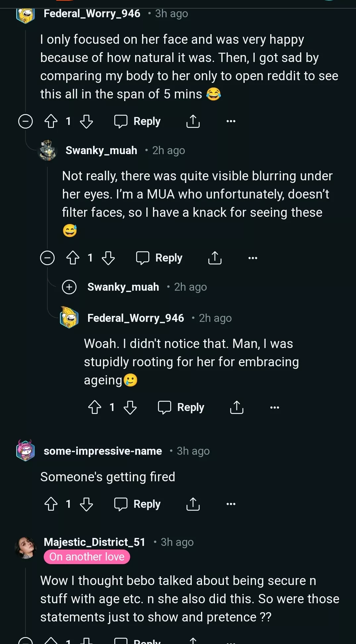Upvote Federal_Worry_946's comment about her face

(51, 121)
